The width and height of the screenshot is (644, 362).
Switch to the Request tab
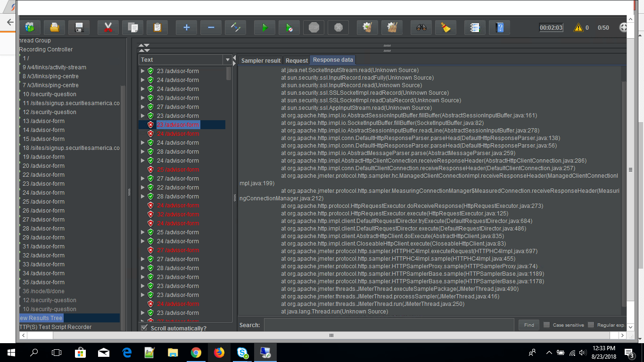[297, 60]
